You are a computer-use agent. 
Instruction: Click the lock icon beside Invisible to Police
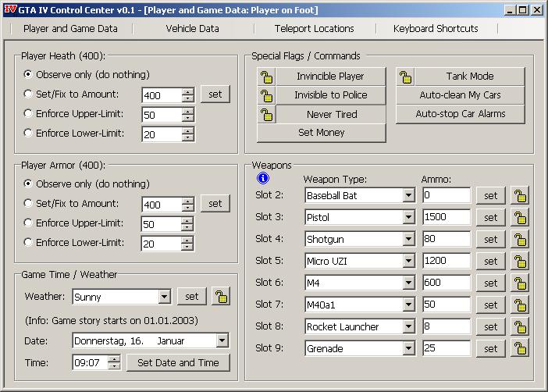(x=266, y=95)
